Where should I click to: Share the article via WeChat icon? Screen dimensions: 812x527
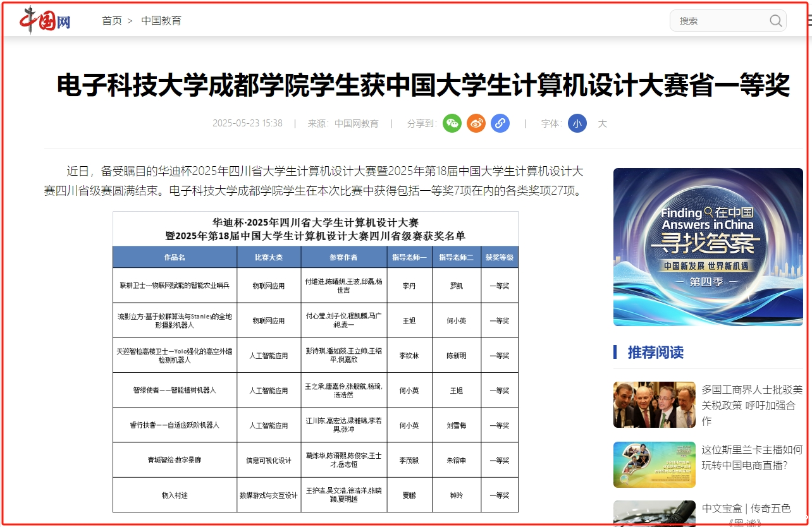coord(452,123)
